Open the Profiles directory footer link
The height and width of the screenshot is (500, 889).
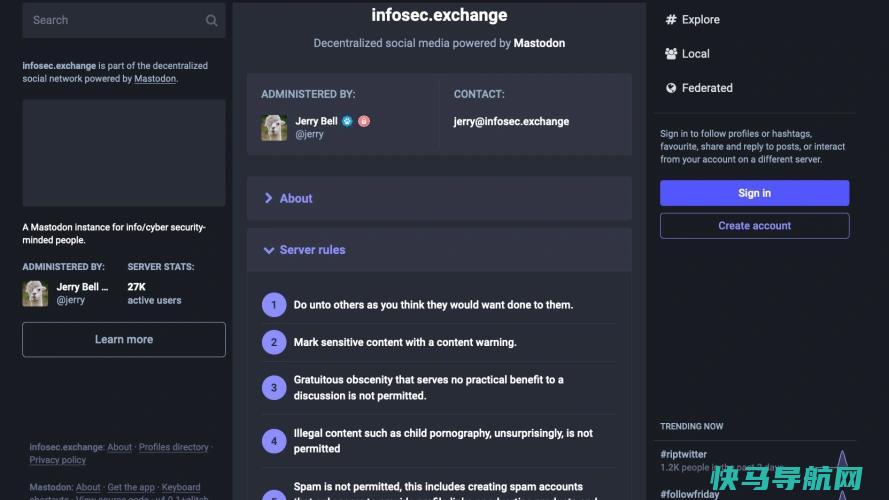[x=173, y=447]
